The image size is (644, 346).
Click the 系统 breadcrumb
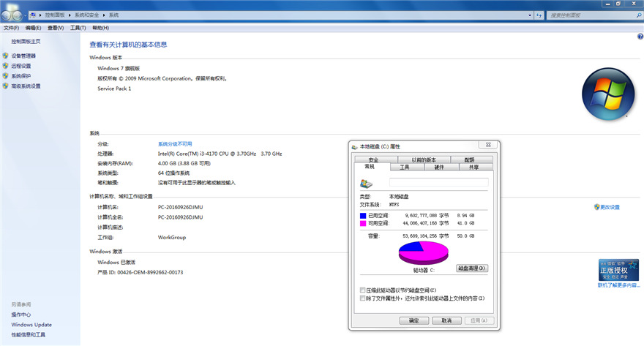point(113,15)
